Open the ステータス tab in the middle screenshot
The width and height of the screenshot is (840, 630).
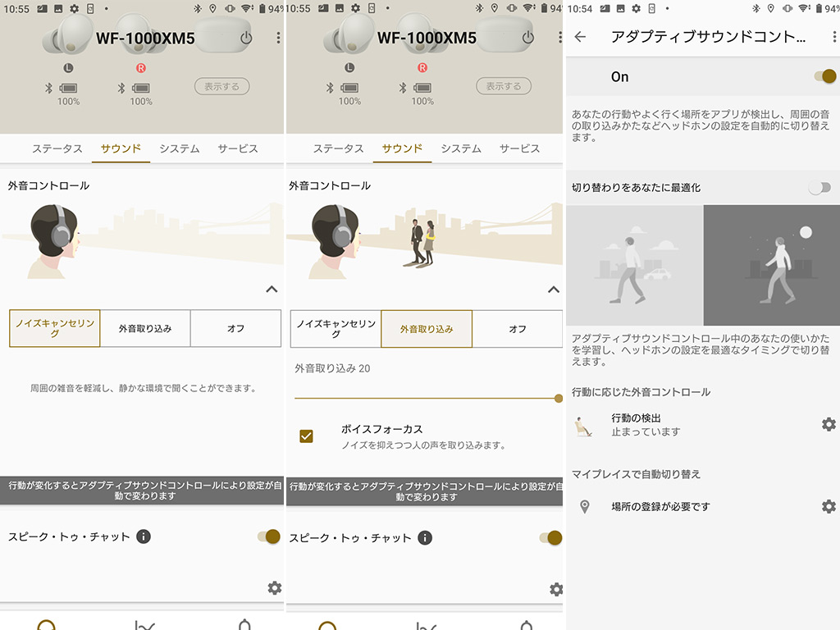pyautogui.click(x=339, y=148)
